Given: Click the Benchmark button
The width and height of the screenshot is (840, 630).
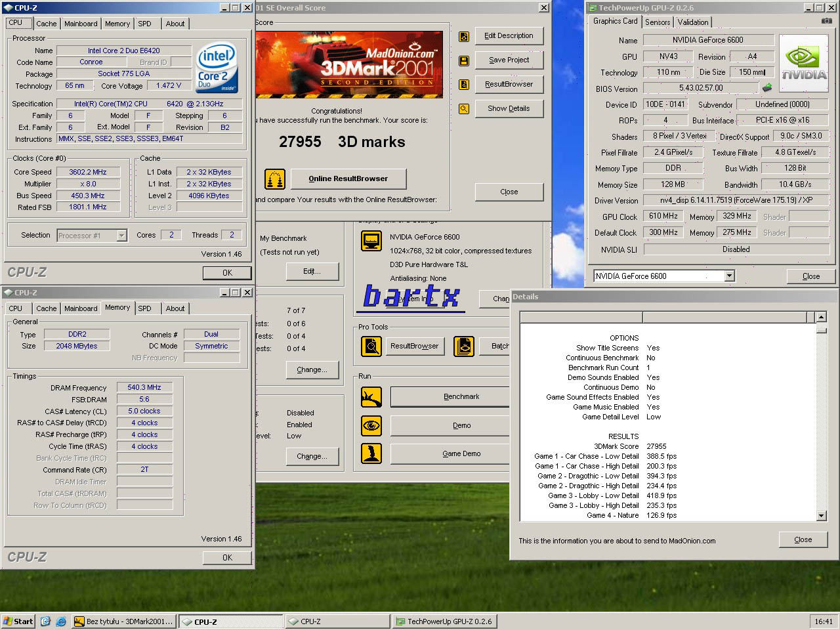Looking at the screenshot, I should coord(450,396).
